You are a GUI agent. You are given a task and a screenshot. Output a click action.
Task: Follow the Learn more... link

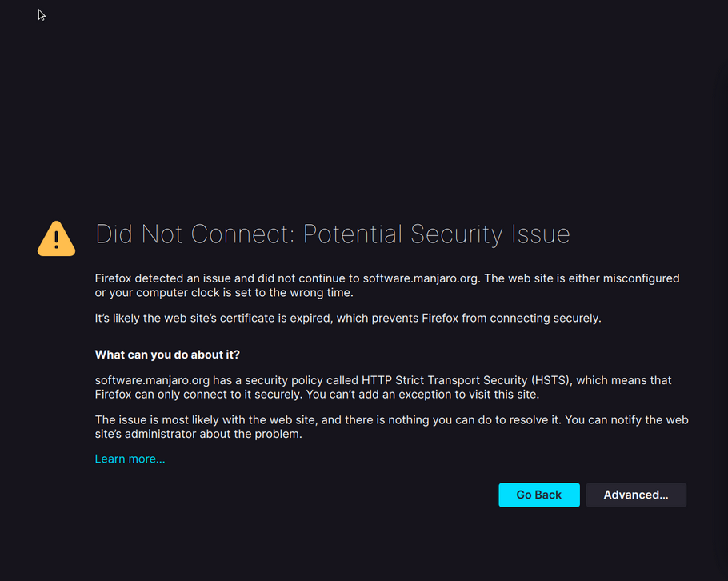coord(130,459)
